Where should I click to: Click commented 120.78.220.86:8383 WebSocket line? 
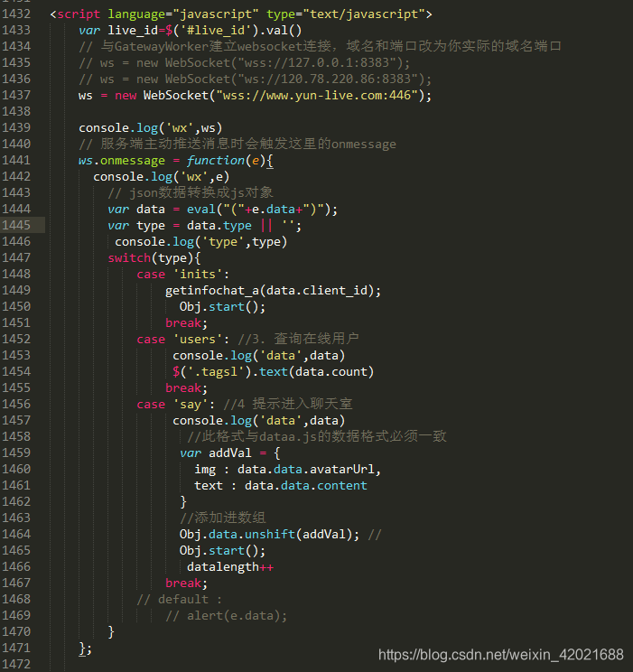point(255,79)
